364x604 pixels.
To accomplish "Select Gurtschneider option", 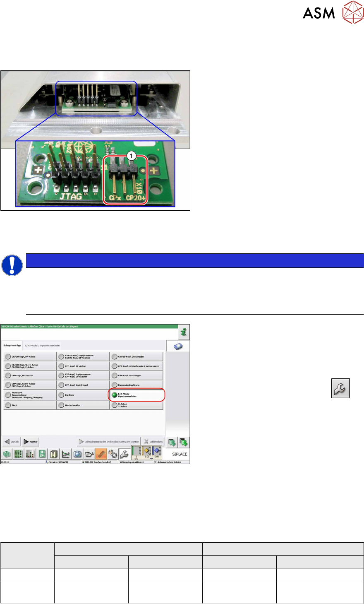I will pyautogui.click(x=83, y=405).
